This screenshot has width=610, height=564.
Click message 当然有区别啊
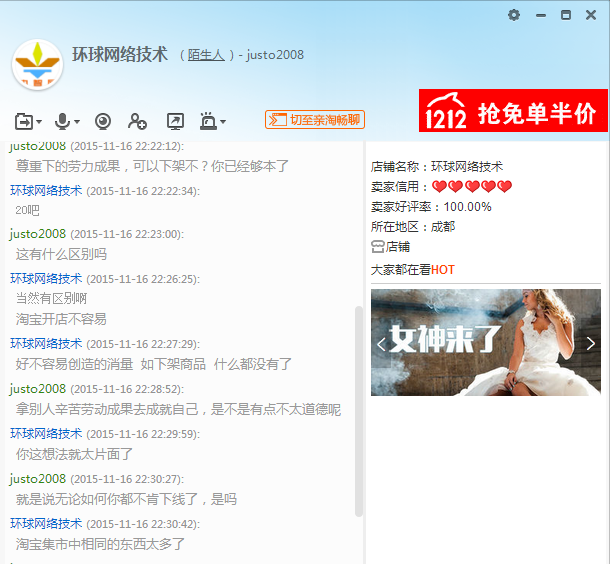[x=51, y=298]
